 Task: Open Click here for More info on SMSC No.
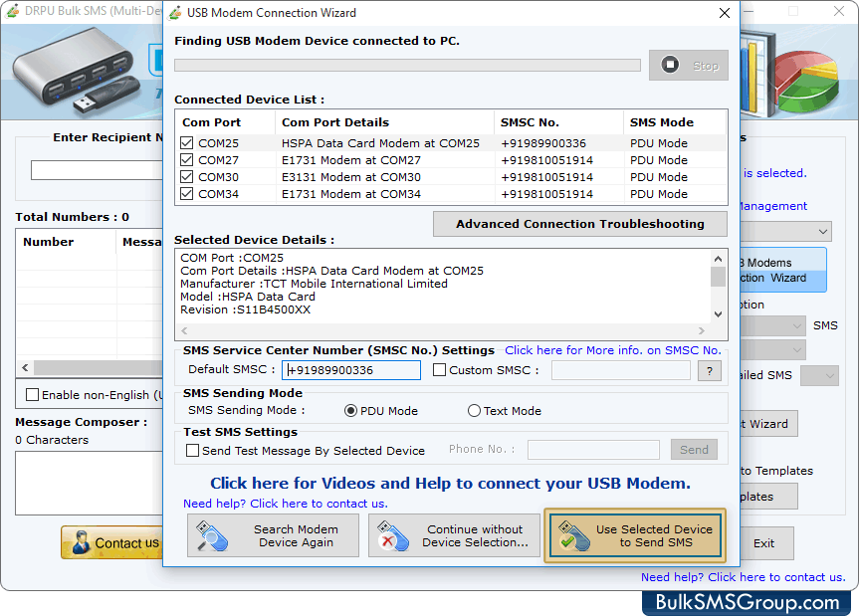point(613,350)
